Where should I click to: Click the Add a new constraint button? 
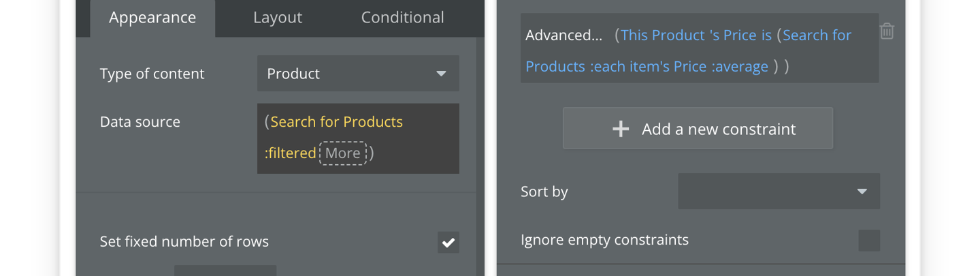click(x=698, y=128)
